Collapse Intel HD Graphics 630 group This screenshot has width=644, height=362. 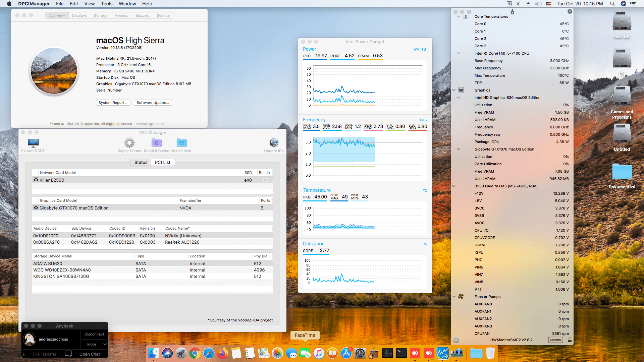459,98
